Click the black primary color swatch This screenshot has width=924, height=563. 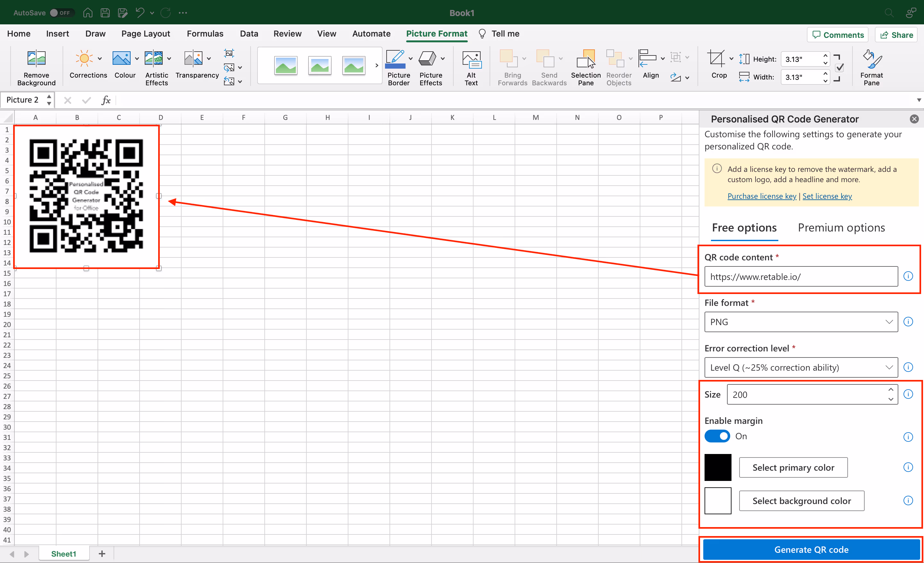click(718, 467)
